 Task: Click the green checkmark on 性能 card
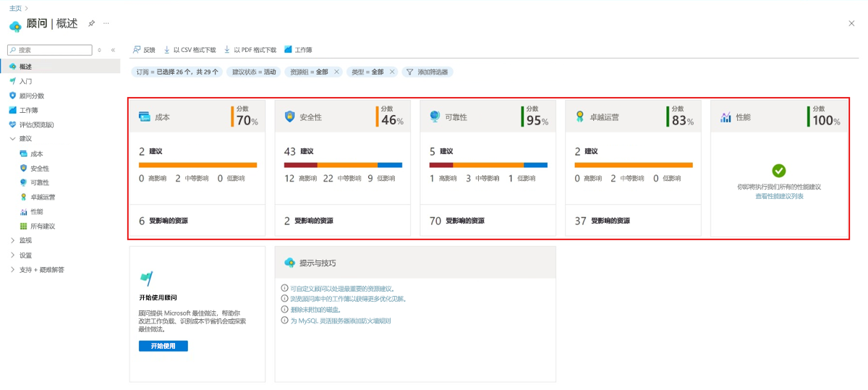pyautogui.click(x=779, y=171)
